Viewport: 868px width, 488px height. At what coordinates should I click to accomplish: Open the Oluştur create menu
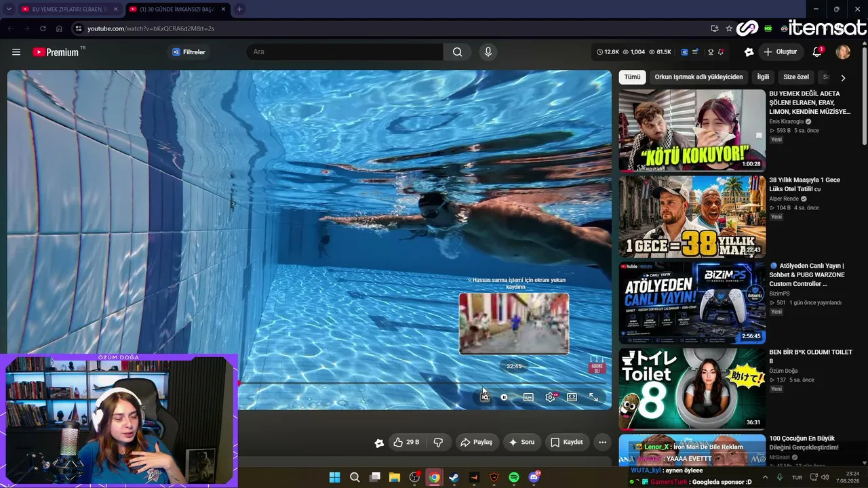click(781, 52)
